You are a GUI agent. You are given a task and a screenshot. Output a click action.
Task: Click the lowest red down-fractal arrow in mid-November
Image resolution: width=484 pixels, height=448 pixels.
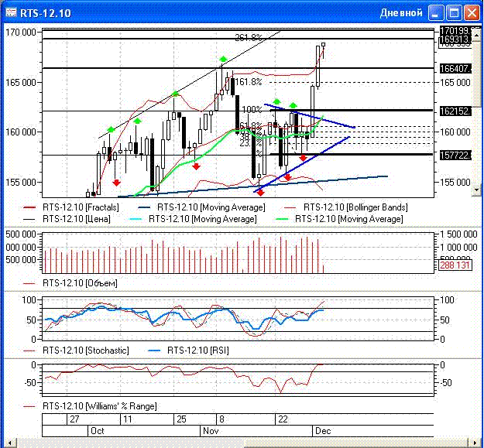pos(261,193)
